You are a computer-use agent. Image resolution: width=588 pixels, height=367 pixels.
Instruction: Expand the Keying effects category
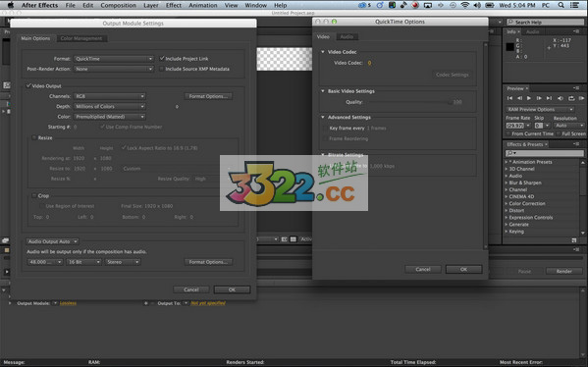click(507, 232)
